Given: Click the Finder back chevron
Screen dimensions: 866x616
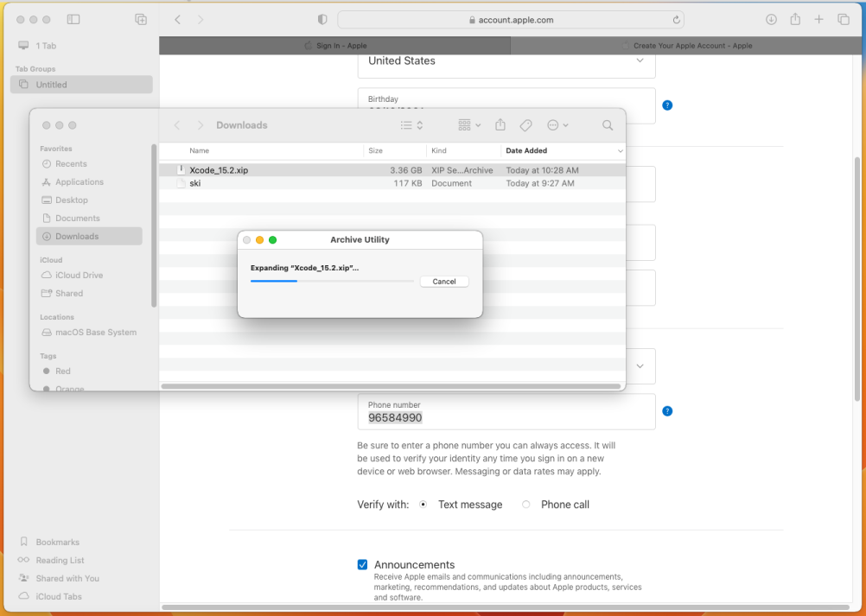Looking at the screenshot, I should 177,125.
